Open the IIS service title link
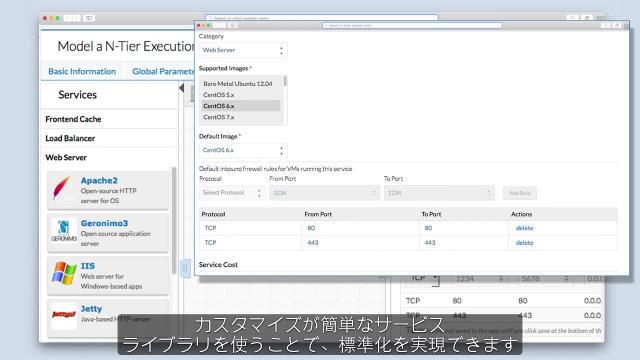Viewport: 640px width, 360px height. [88, 266]
